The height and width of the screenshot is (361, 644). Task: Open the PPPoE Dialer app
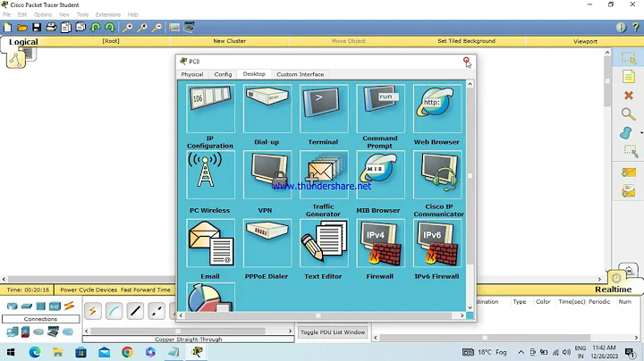coord(267,243)
